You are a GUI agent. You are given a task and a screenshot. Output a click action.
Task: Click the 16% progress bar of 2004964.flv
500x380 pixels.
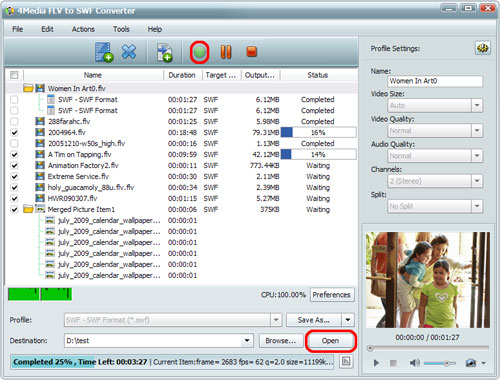tap(318, 132)
